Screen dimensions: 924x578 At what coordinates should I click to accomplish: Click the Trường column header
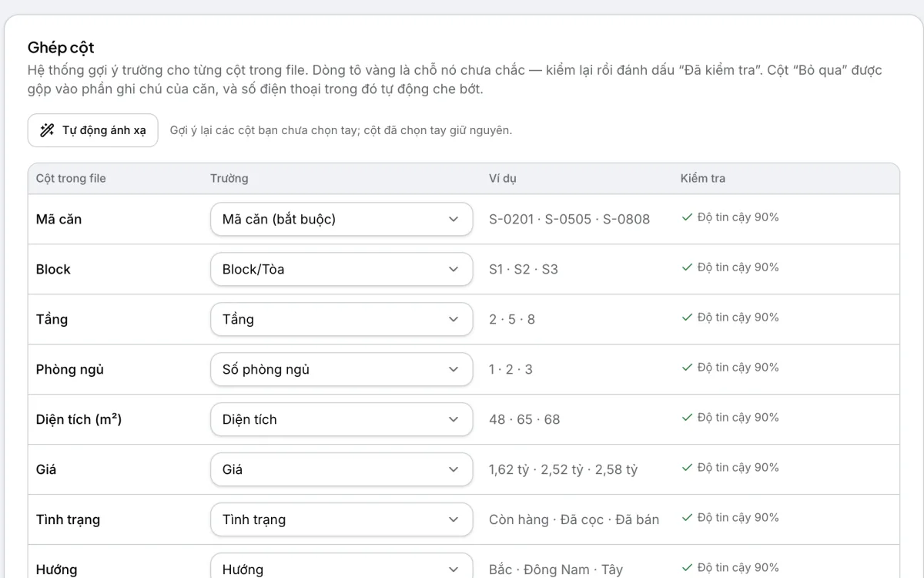(229, 178)
